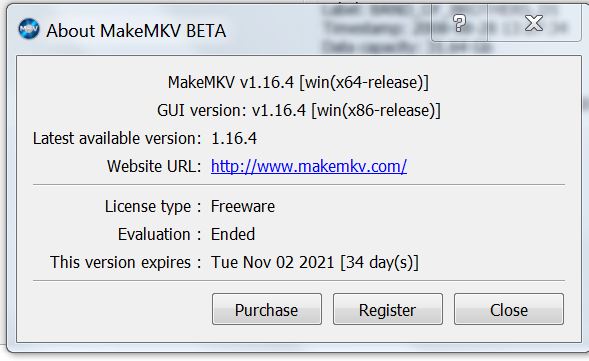Click the License type label
The width and height of the screenshot is (589, 361).
pos(153,207)
